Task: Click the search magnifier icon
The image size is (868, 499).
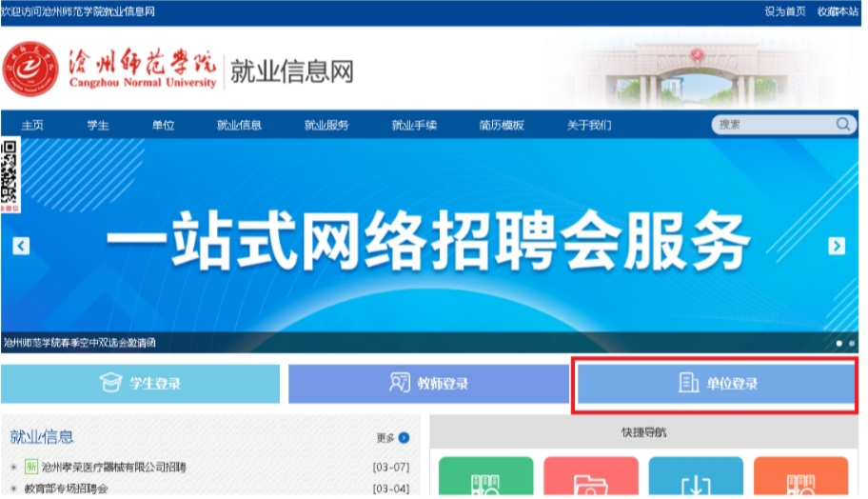Action: [842, 124]
